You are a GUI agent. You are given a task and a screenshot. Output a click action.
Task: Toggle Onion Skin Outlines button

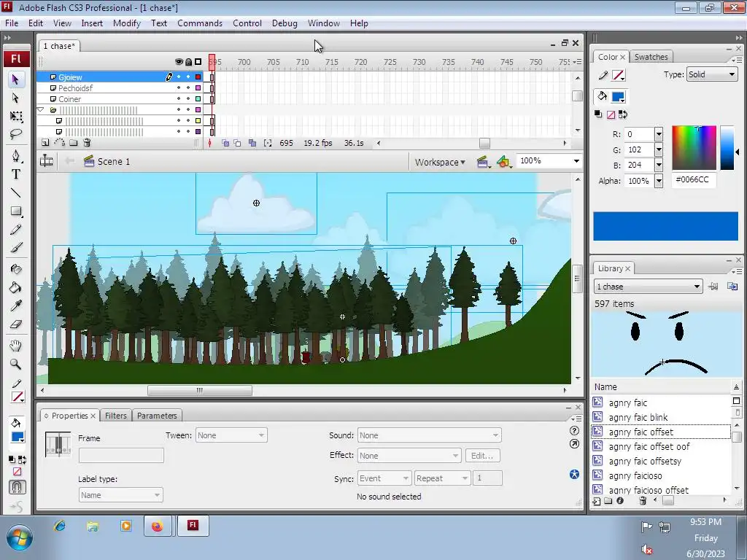click(237, 143)
